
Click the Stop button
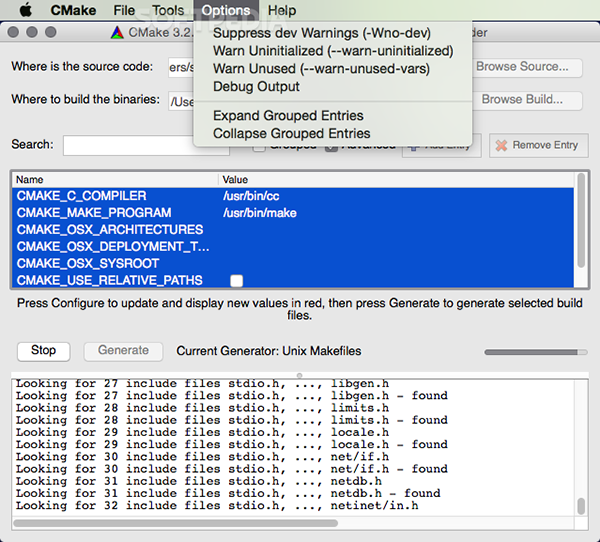tap(44, 351)
